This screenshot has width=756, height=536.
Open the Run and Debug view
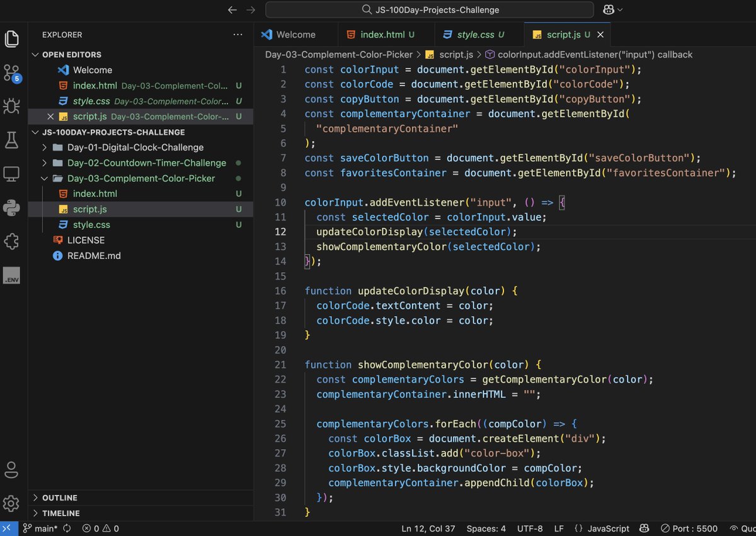click(x=11, y=106)
